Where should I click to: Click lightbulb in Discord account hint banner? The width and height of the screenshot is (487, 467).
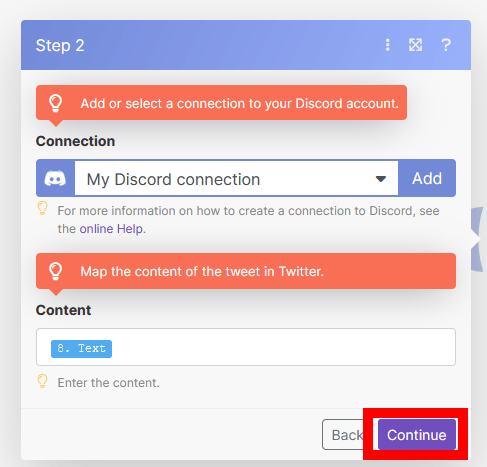click(55, 103)
